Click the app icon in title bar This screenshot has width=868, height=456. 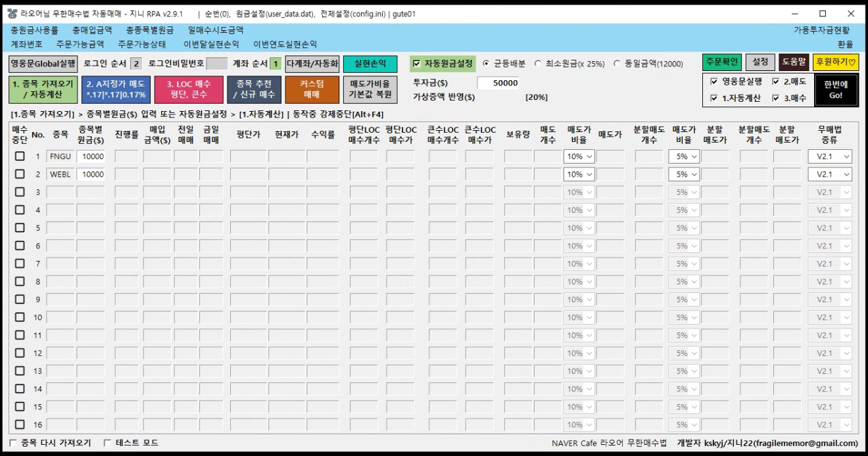(x=12, y=14)
